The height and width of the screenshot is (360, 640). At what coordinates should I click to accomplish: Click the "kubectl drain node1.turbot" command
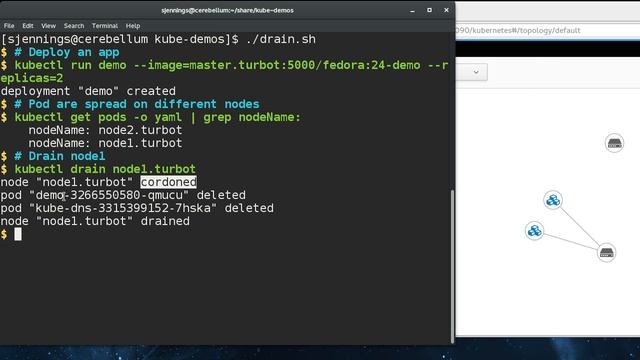105,169
